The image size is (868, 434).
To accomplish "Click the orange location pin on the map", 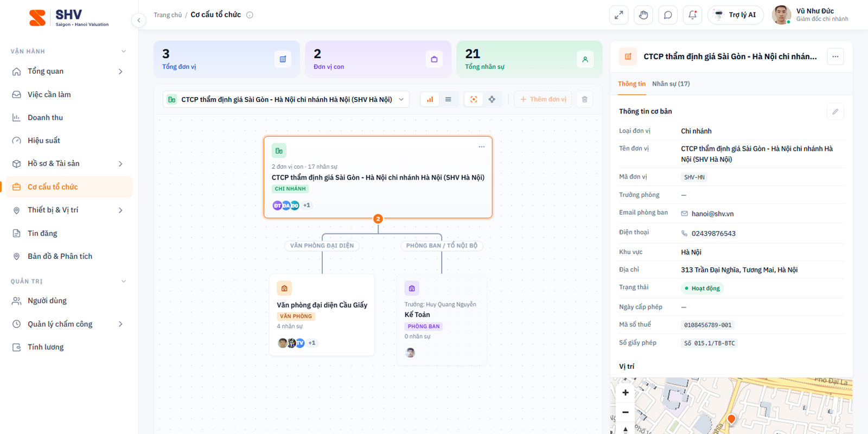I will pyautogui.click(x=731, y=419).
